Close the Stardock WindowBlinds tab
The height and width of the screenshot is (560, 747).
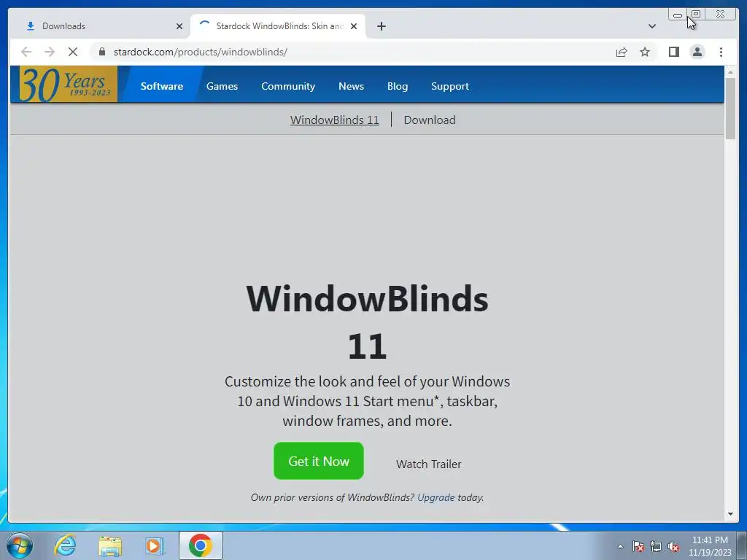[x=354, y=26]
